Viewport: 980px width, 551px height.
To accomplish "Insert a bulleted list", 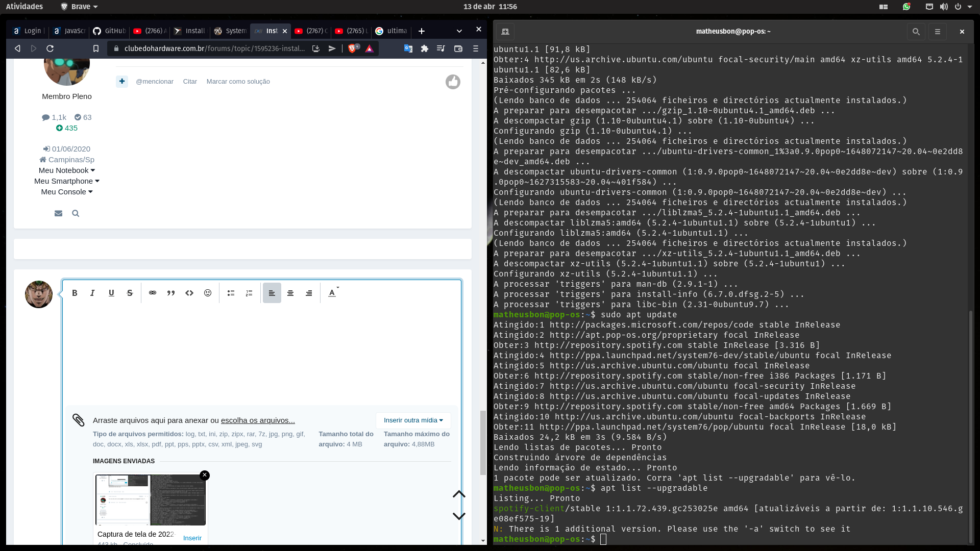I will coord(231,293).
